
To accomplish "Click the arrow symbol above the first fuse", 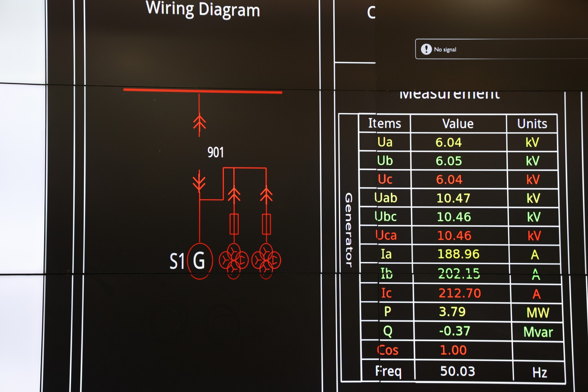I will [234, 195].
